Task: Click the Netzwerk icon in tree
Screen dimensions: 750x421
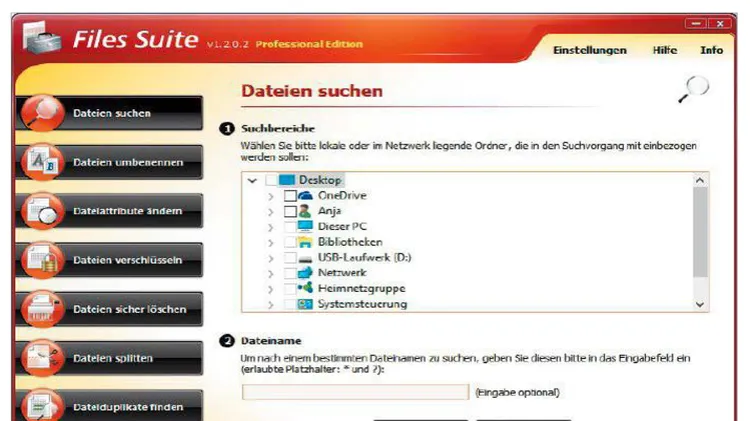Action: [x=305, y=273]
